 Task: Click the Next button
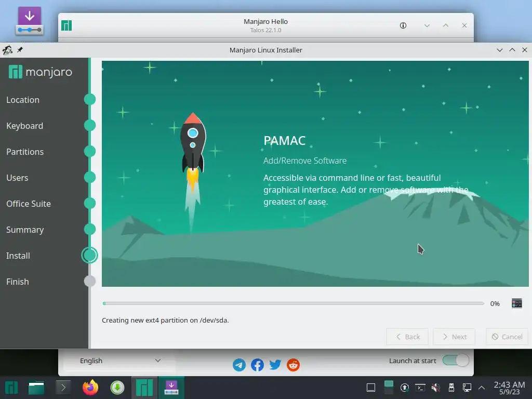[454, 337]
